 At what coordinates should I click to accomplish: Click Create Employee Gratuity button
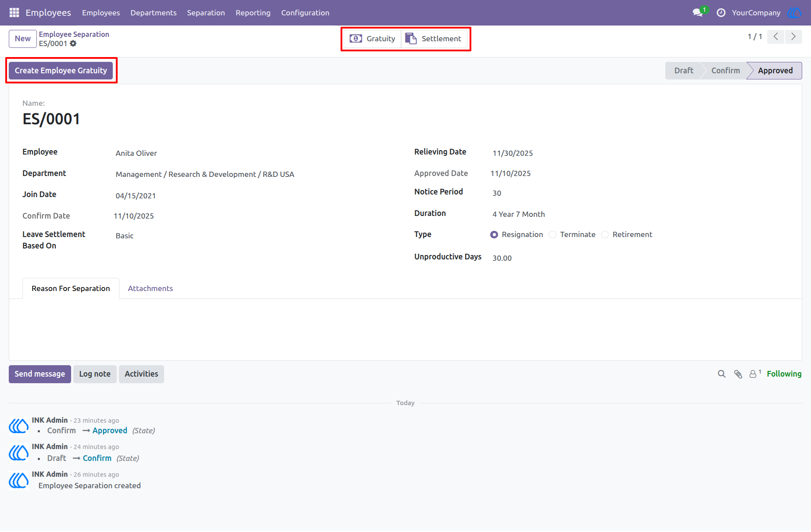61,71
